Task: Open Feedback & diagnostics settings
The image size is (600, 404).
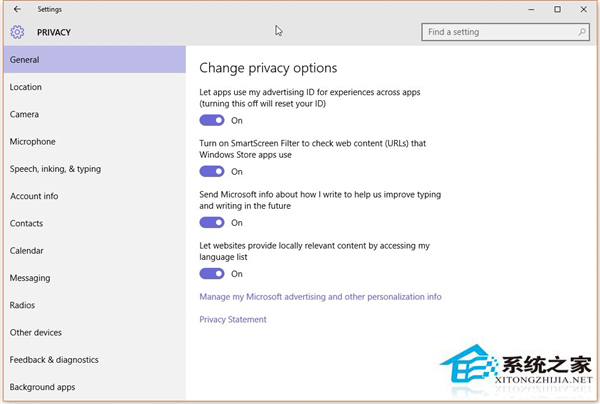Action: pyautogui.click(x=54, y=360)
